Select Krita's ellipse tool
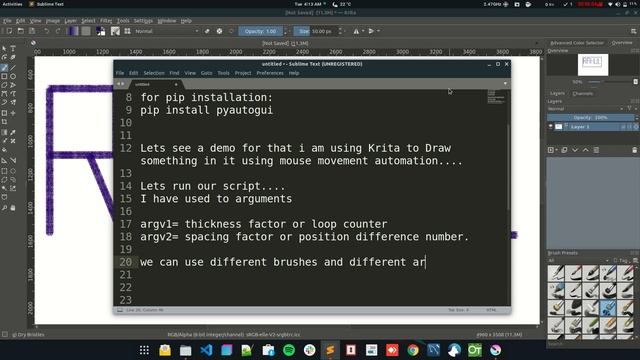The width and height of the screenshot is (640, 360). tap(13, 76)
